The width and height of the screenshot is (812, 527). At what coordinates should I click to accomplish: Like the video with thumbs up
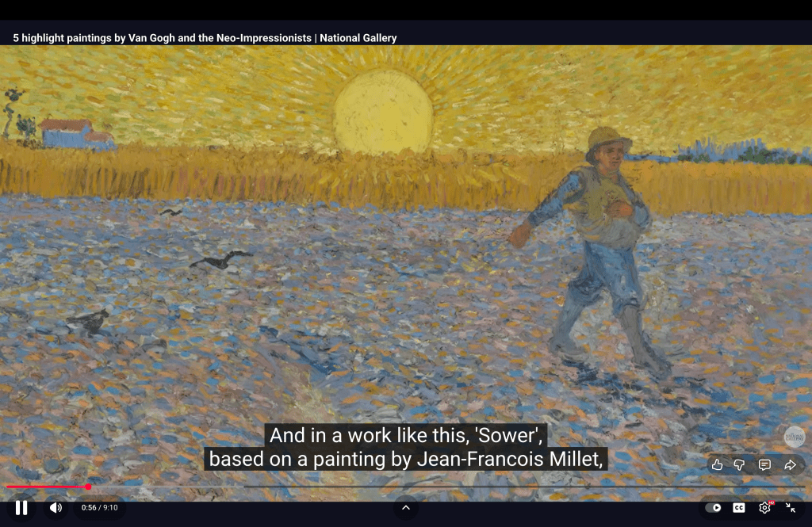coord(717,465)
